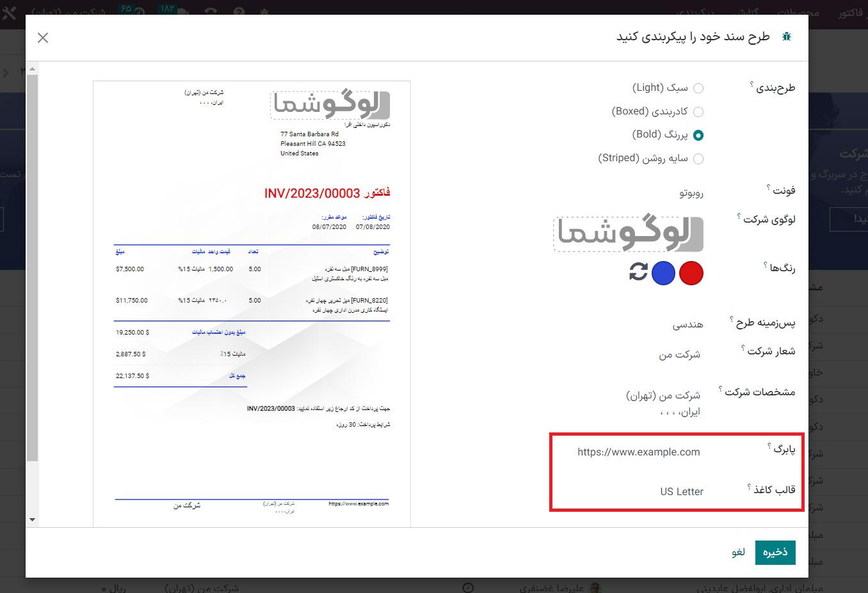This screenshot has height=593, width=868.
Task: Select the پررنگ (Bold) layout option
Action: tap(698, 135)
